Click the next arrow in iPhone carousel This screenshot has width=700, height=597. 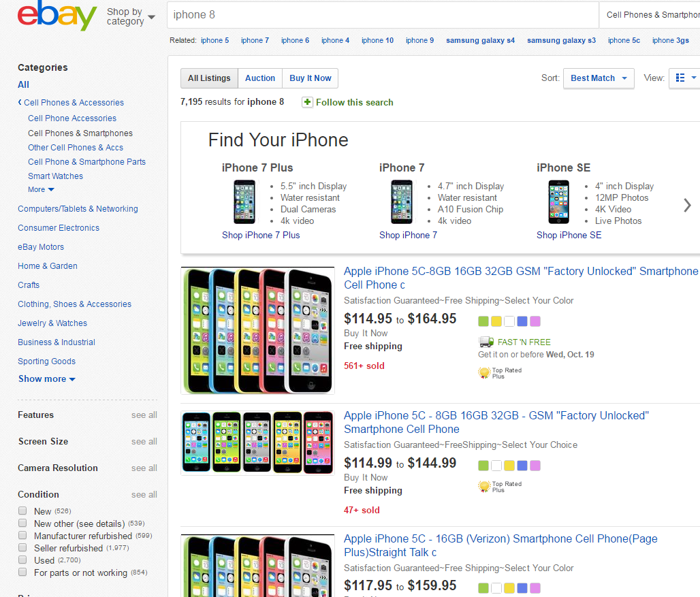(687, 205)
